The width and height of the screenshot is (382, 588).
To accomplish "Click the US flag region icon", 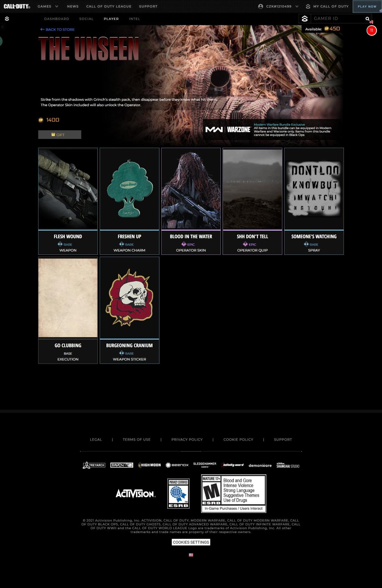I will pos(191,555).
